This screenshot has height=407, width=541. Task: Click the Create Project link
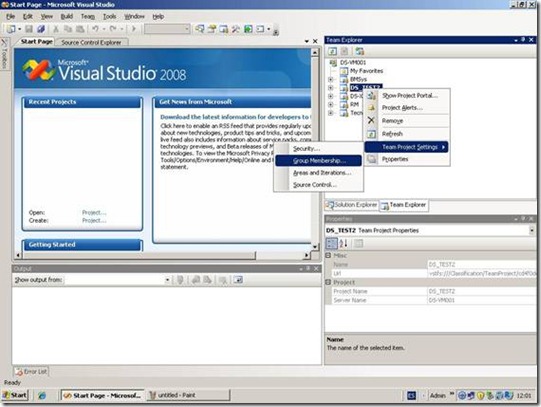coord(94,220)
